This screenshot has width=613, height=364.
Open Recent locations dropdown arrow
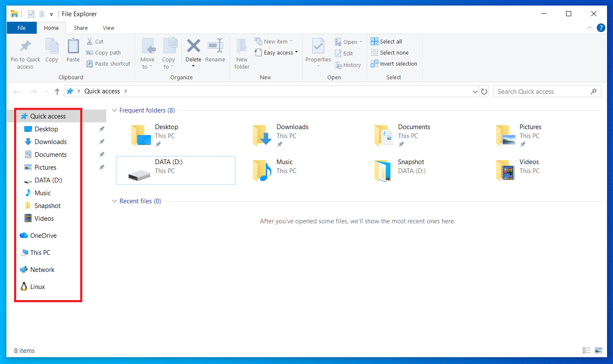46,91
